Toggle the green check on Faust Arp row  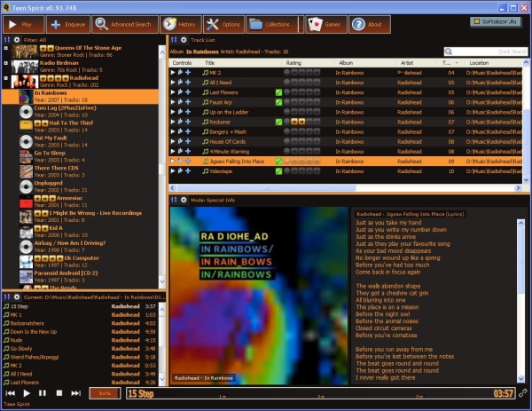point(279,101)
